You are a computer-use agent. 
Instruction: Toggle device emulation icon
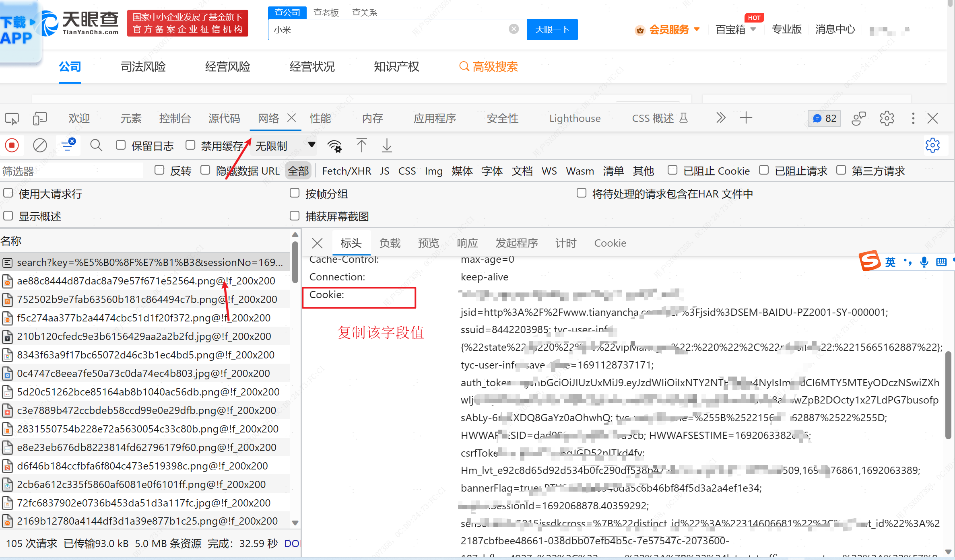[x=39, y=119]
